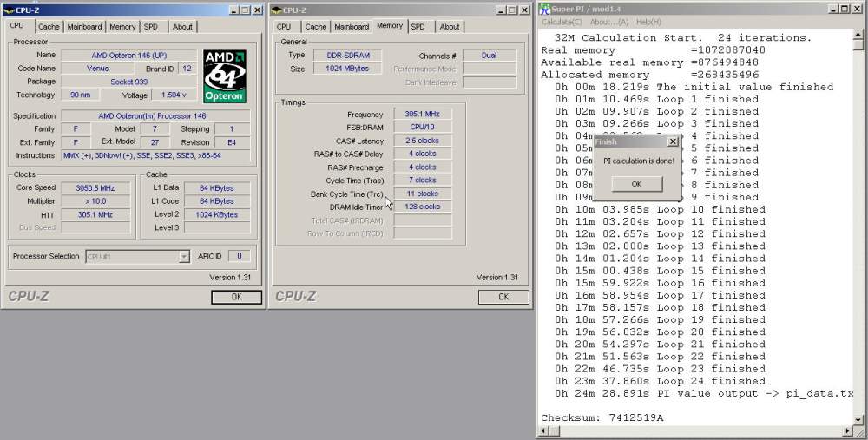Screen dimensions: 868x440
Task: Click the Voltage value '1.504 v'
Action: click(x=174, y=95)
